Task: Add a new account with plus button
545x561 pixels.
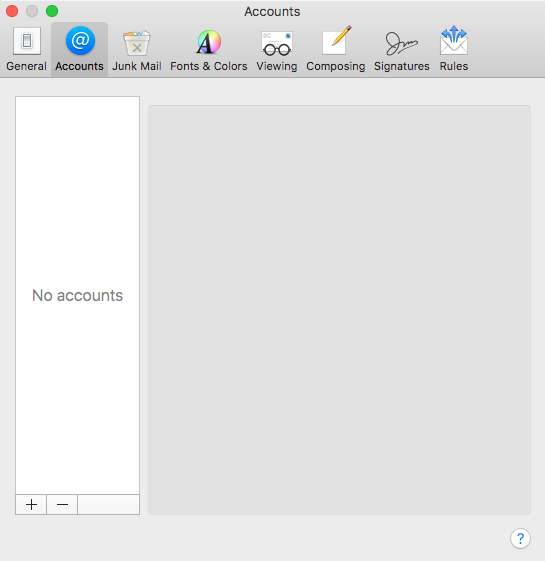Action: click(x=31, y=504)
